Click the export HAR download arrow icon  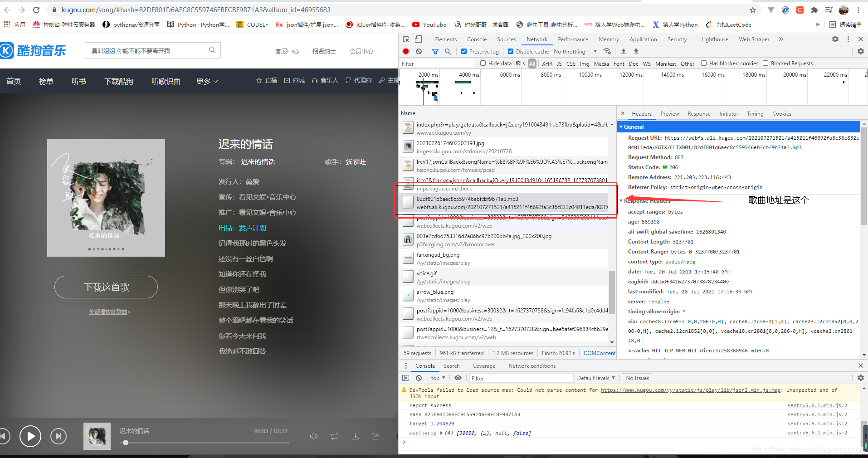click(636, 51)
